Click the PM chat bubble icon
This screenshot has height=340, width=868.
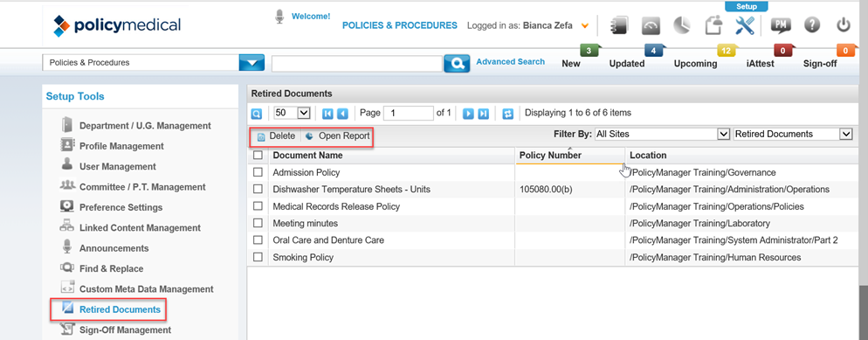[781, 25]
